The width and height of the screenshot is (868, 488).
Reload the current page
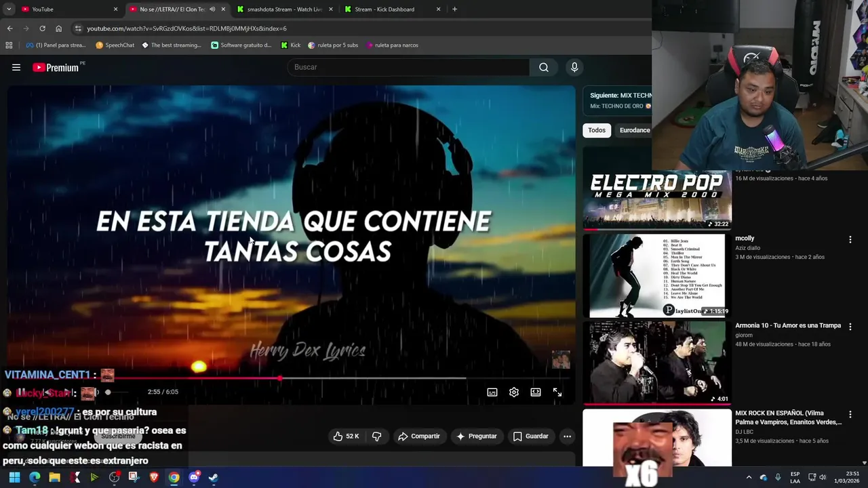coord(42,28)
